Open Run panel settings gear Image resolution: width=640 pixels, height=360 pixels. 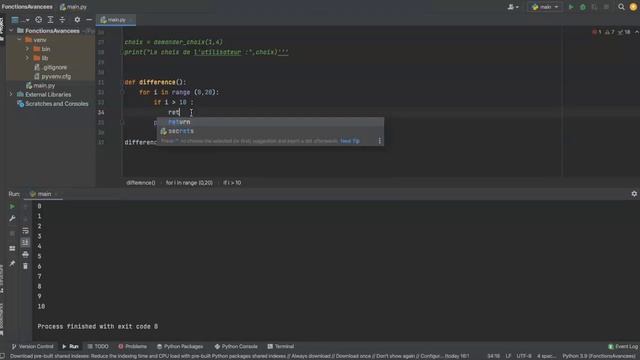coord(634,194)
